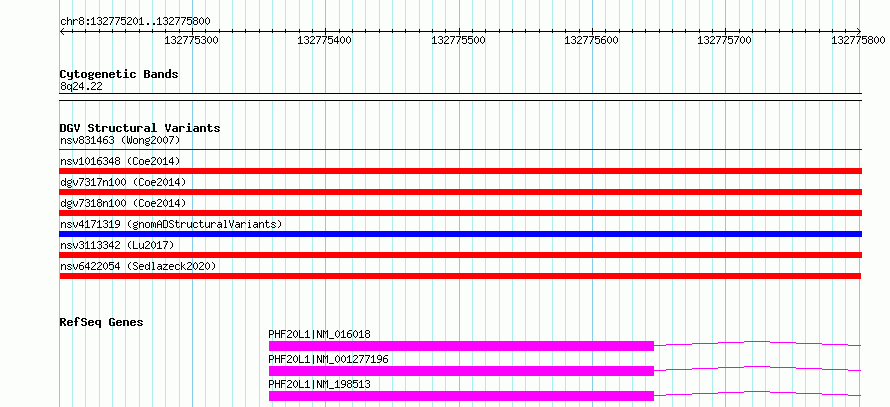Click the blue nsv4171319 variant bar
The image size is (890, 407).
[x=460, y=234]
